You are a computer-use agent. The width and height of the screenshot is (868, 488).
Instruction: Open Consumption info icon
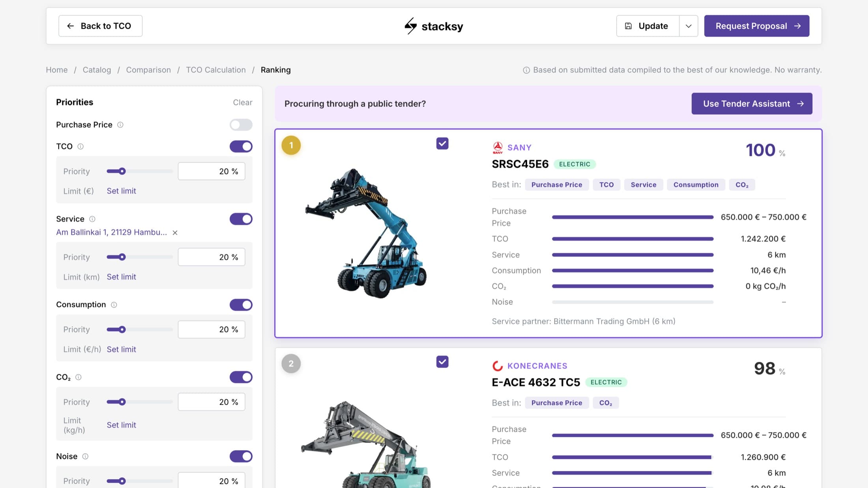click(114, 305)
